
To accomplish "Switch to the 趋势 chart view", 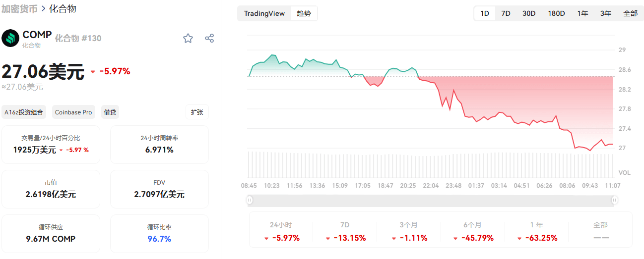I will click(304, 13).
